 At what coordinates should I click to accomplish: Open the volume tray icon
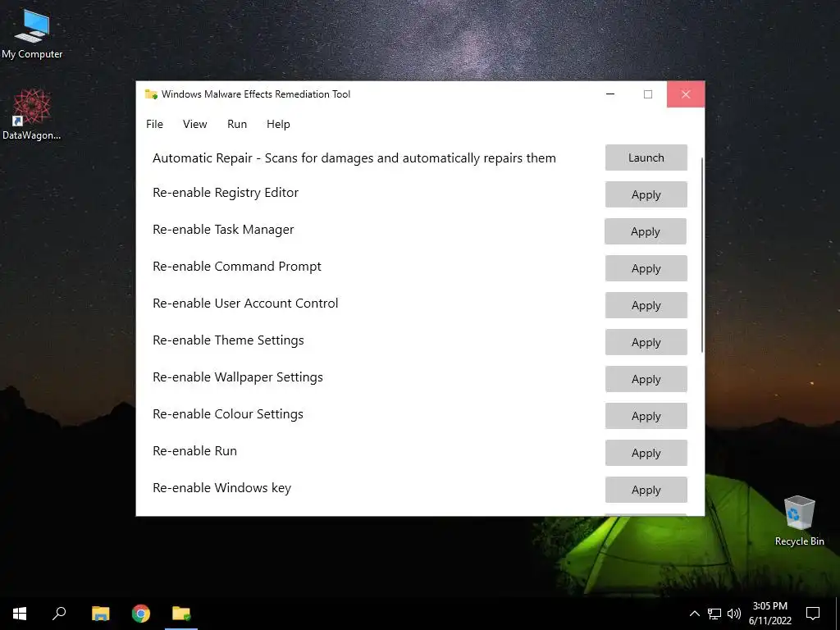[x=734, y=614]
